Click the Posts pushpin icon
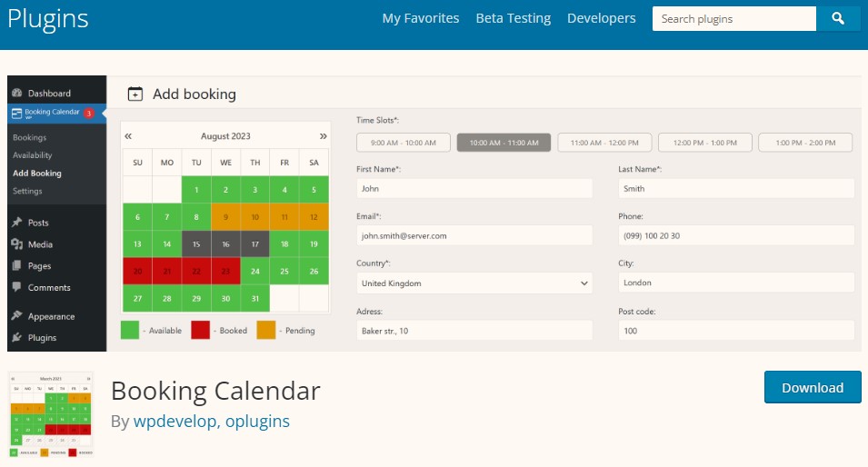Viewport: 868px width, 467px height. (17, 222)
